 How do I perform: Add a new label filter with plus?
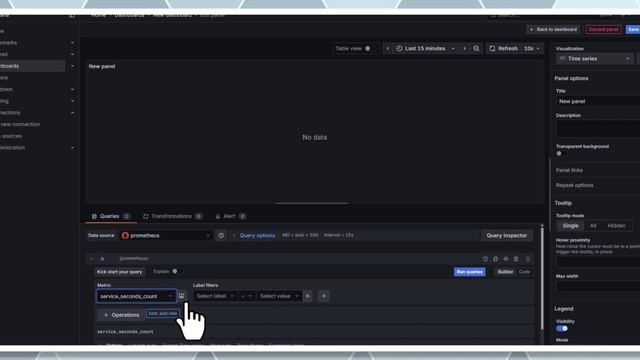click(324, 296)
